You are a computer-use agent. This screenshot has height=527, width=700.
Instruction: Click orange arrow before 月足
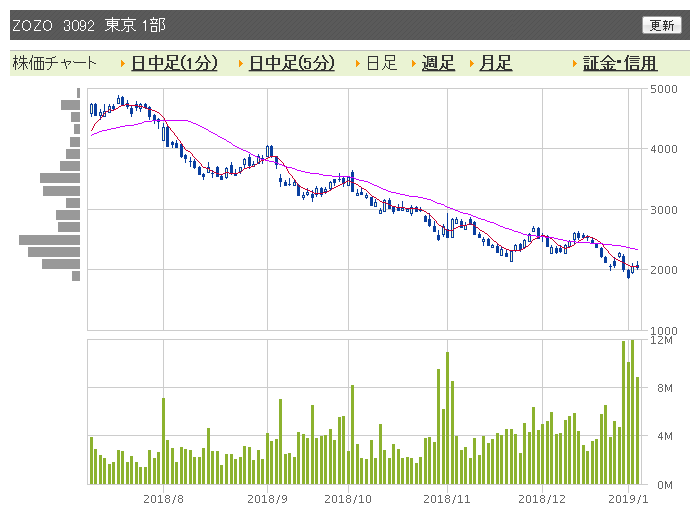[x=471, y=64]
